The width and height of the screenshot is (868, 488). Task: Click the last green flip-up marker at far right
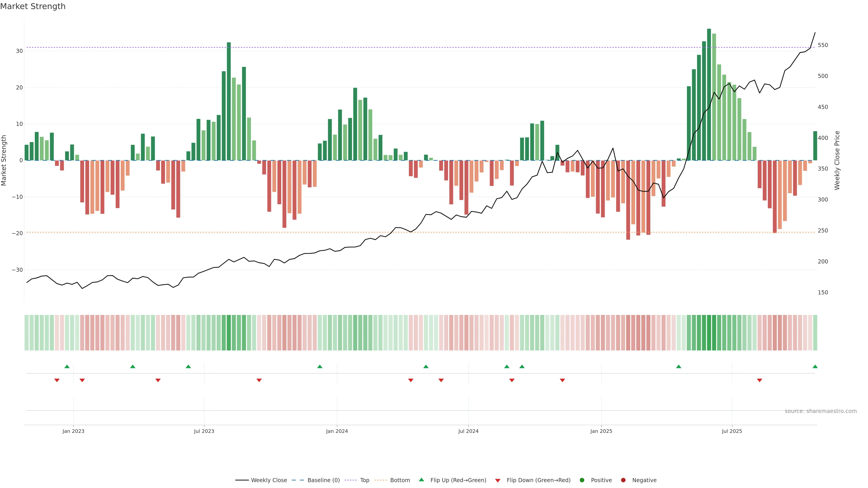815,366
